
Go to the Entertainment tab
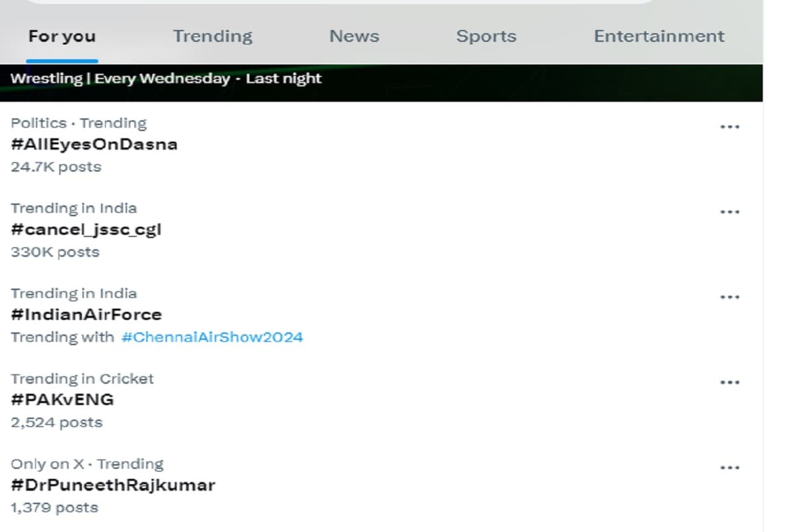(658, 36)
